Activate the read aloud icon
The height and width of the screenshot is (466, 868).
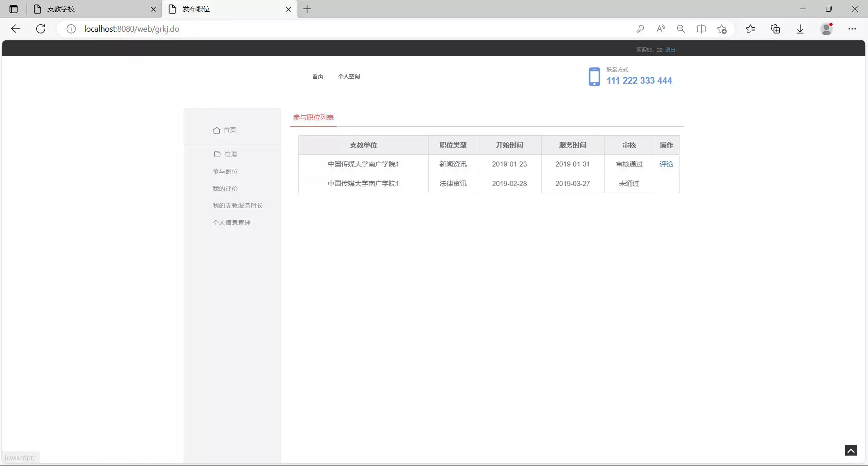660,29
